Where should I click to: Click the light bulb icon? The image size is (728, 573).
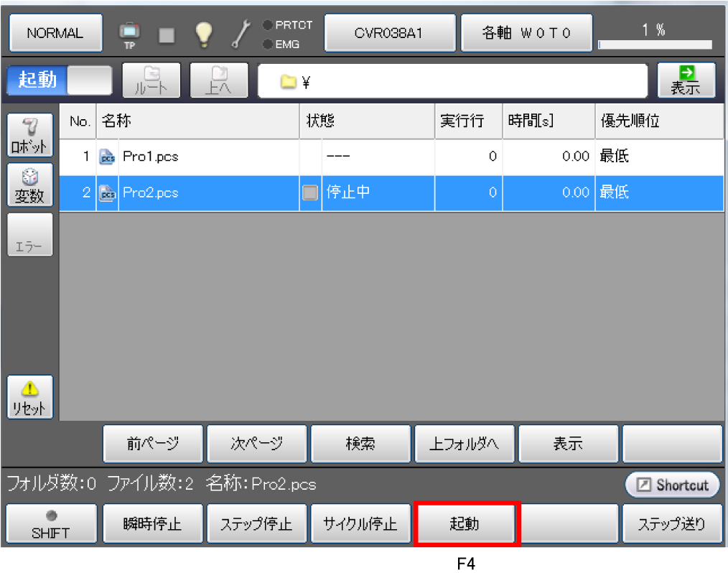pos(205,33)
